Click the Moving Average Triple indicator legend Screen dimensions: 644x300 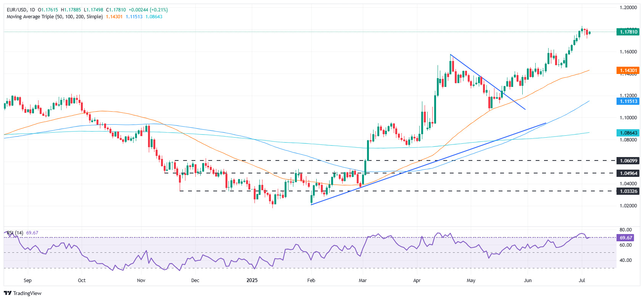[x=55, y=17]
